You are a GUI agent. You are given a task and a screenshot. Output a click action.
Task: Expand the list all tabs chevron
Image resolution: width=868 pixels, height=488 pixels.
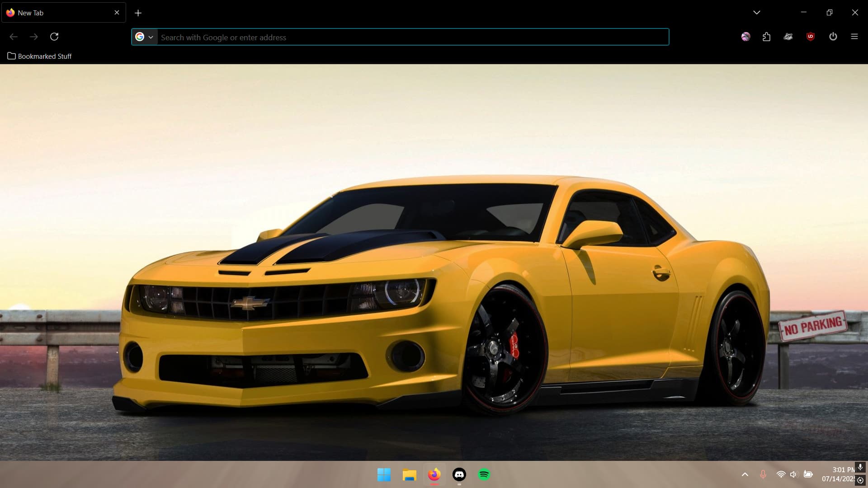point(757,13)
